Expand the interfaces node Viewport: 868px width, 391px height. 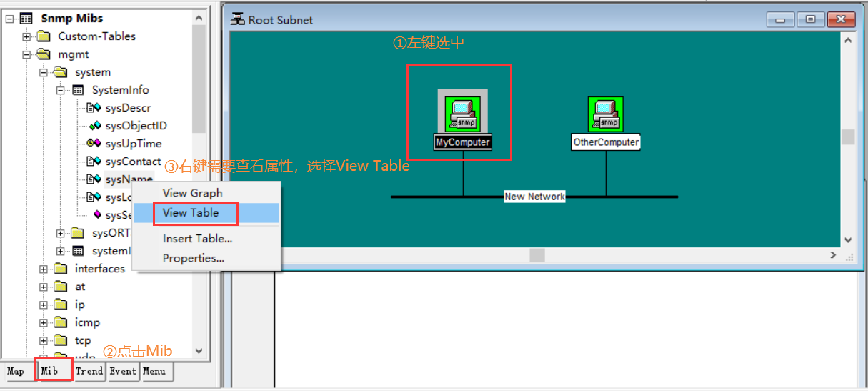(44, 269)
